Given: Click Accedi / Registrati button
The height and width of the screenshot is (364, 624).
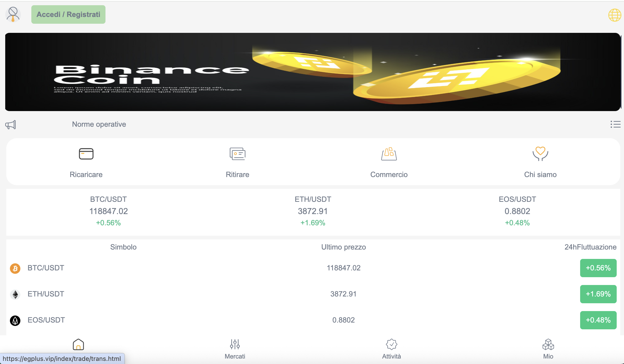Looking at the screenshot, I should (x=68, y=15).
